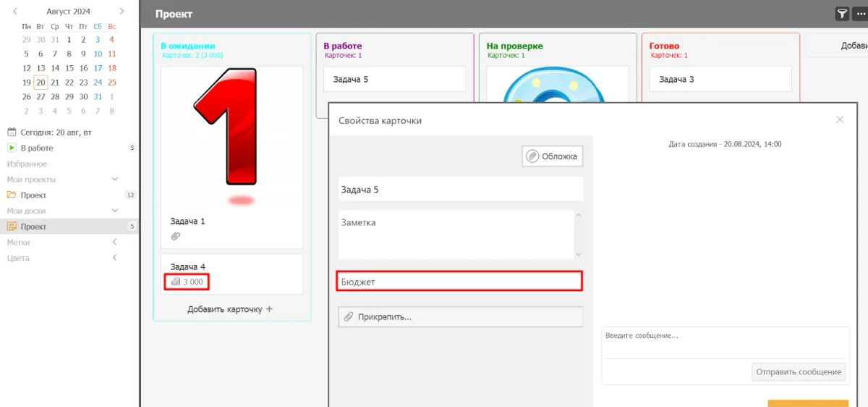Click the folder icon beside Проект project
This screenshot has height=407, width=868.
tap(12, 195)
